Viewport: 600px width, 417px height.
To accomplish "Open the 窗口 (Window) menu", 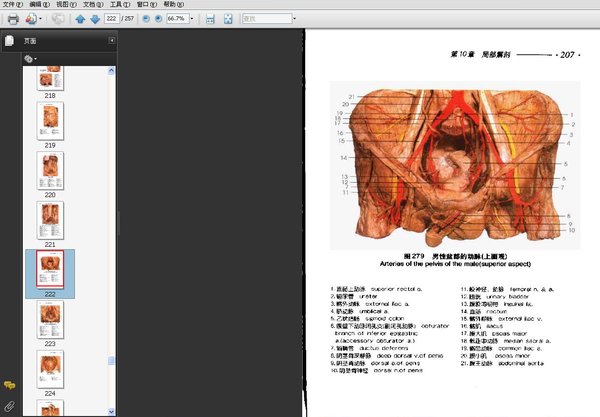I will coord(147,4).
